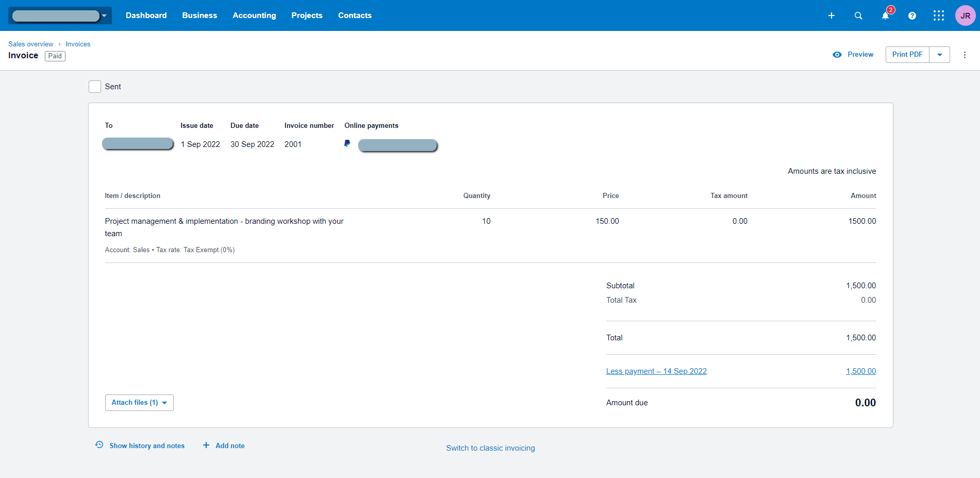
Task: Click the Paid status badge
Action: (55, 56)
